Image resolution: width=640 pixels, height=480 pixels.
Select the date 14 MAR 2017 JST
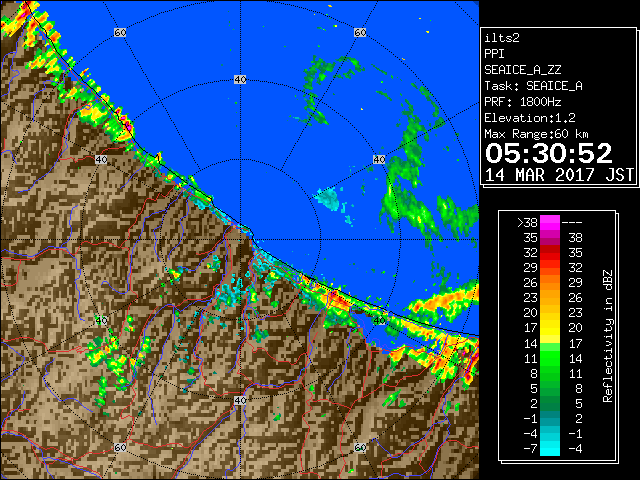559,175
